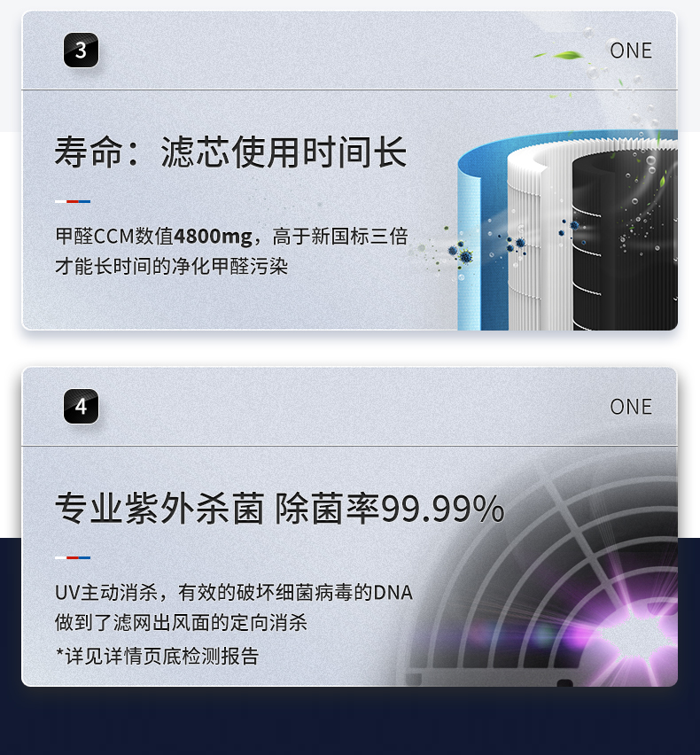Image resolution: width=700 pixels, height=755 pixels.
Task: Click the text 做到了滤网出风面的定向消杀
Action: tap(181, 623)
